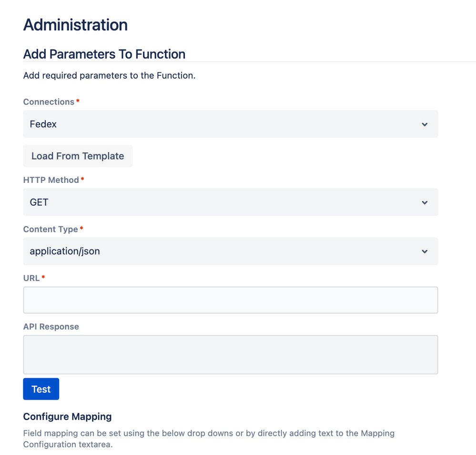Screen dimensions: 476x455
Task: Open the GET HTTP Method dropdown
Action: pyautogui.click(x=231, y=202)
